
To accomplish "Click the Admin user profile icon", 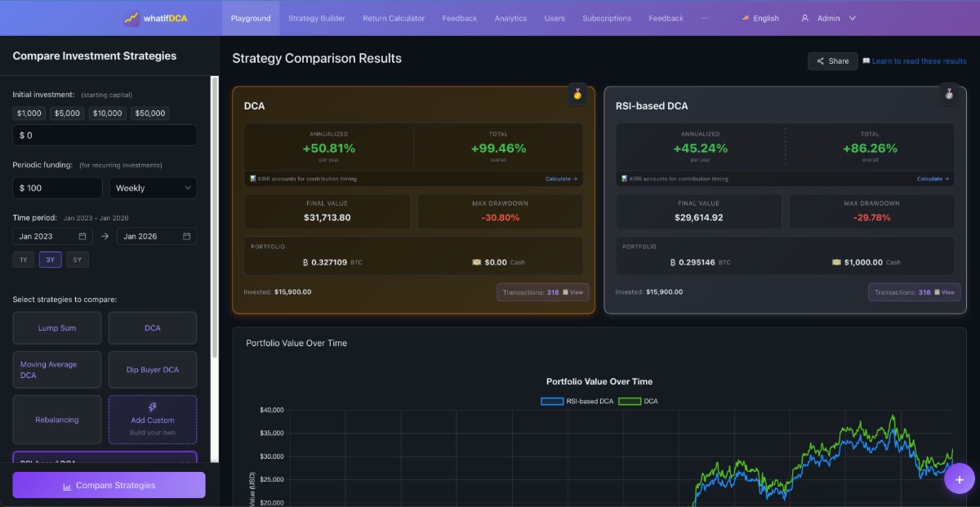I will click(804, 18).
